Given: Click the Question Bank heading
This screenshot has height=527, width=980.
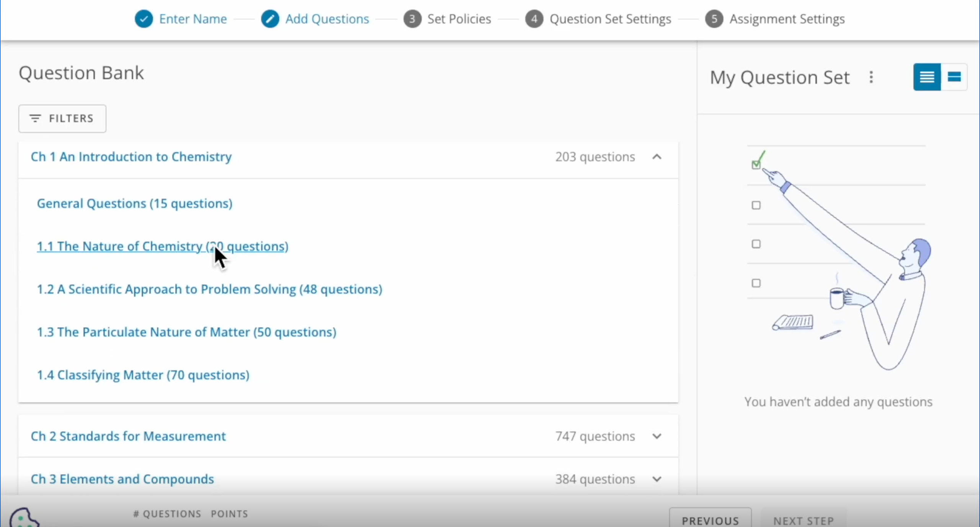Looking at the screenshot, I should pyautogui.click(x=82, y=73).
